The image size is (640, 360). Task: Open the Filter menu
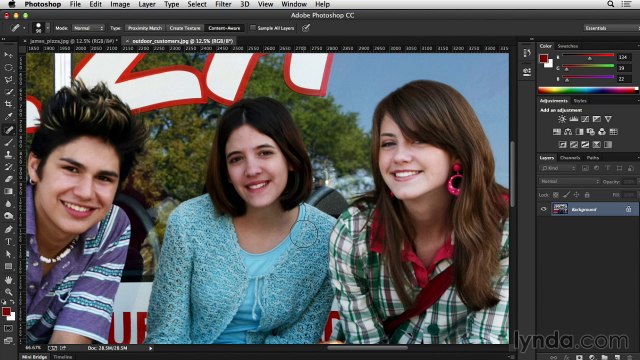(223, 4)
